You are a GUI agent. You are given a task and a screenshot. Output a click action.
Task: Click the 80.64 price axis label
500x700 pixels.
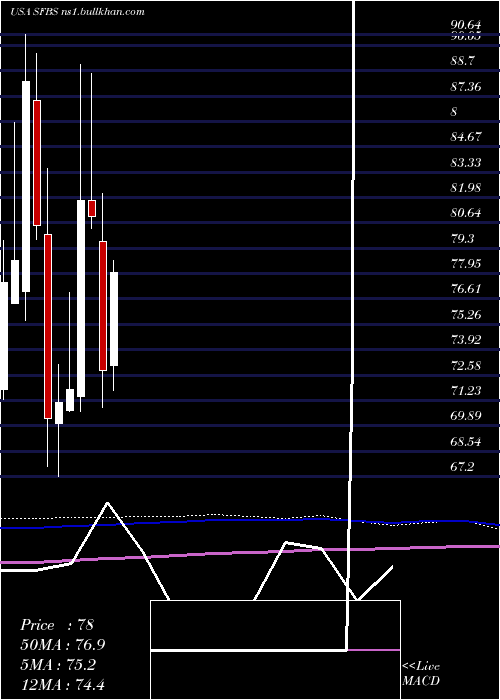(x=466, y=212)
